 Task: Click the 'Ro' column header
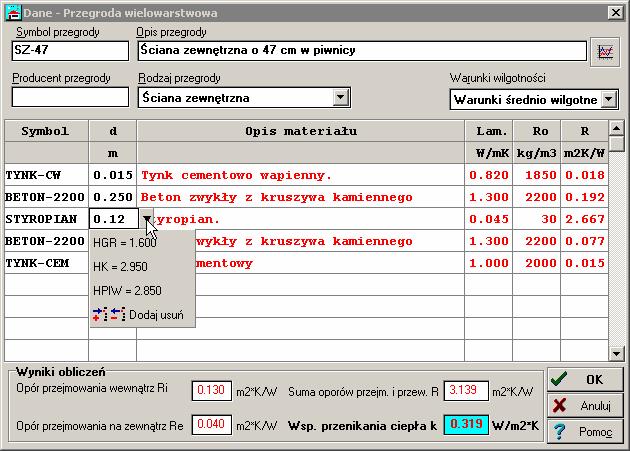click(x=537, y=131)
